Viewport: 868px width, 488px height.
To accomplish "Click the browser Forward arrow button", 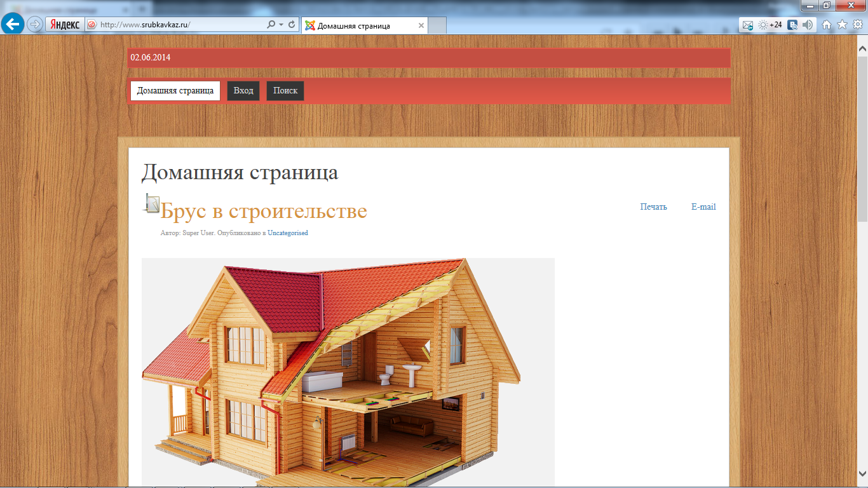I will point(35,25).
